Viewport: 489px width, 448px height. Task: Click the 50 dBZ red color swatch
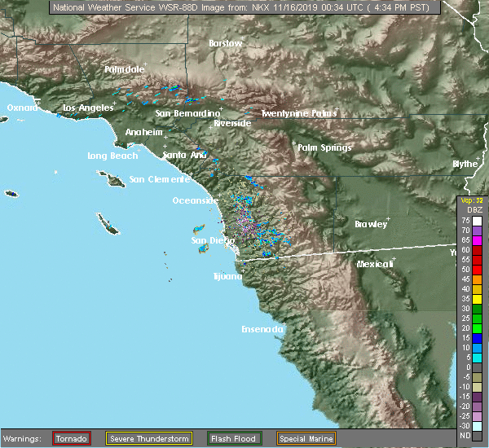[477, 270]
